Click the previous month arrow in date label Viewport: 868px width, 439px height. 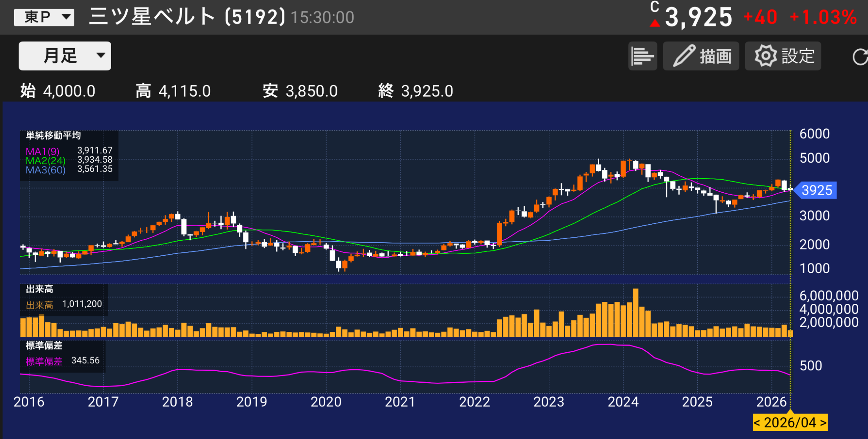pyautogui.click(x=757, y=422)
